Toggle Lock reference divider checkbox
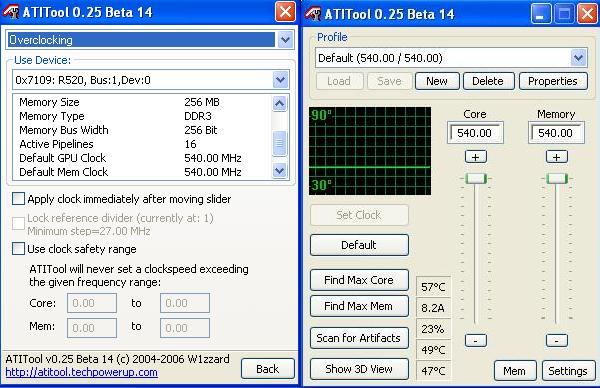The width and height of the screenshot is (600, 388). (x=18, y=223)
